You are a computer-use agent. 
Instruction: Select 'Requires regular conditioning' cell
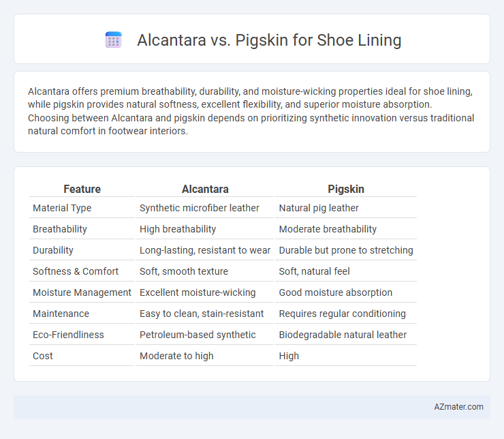coord(343,314)
